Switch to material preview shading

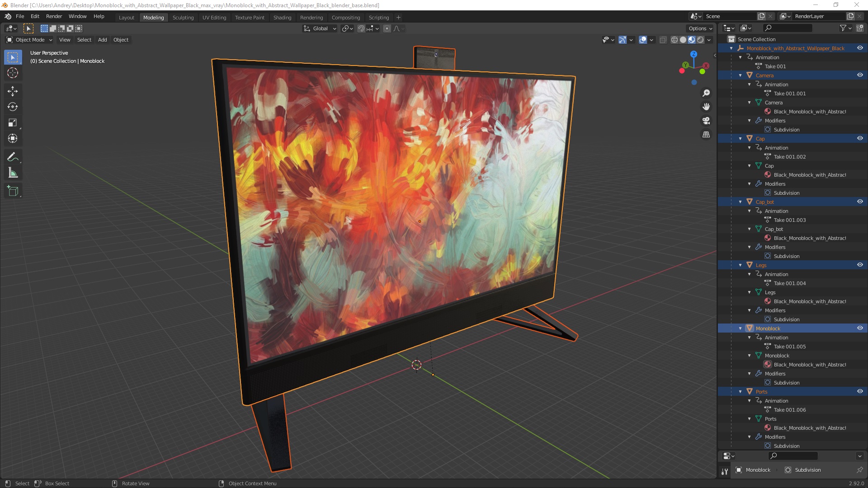point(692,40)
